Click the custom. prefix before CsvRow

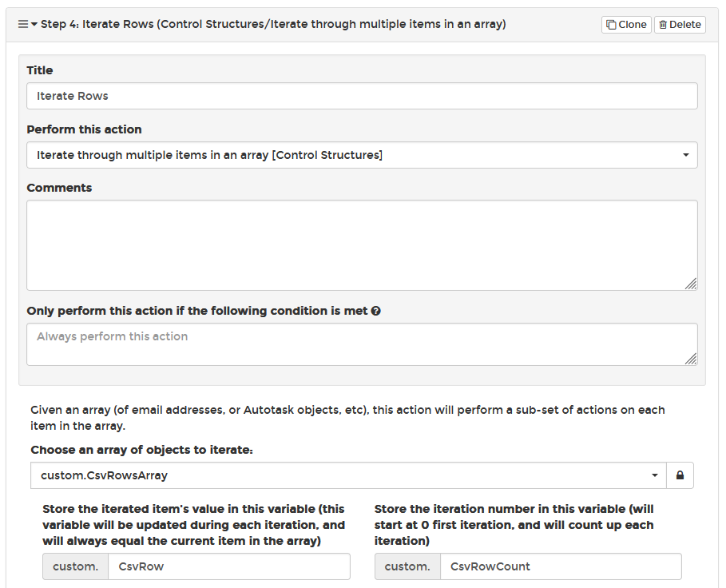click(75, 566)
